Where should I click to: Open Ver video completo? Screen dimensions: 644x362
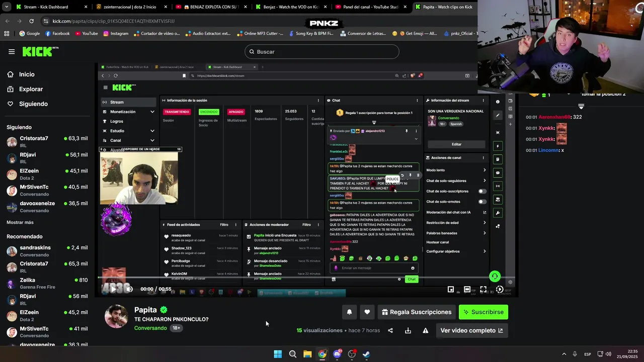tap(471, 330)
